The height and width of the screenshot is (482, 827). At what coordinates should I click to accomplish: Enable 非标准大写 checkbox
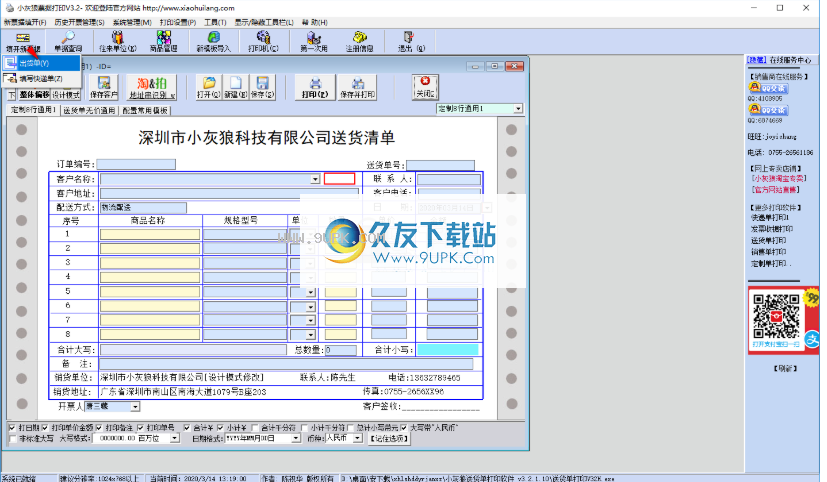(13, 439)
